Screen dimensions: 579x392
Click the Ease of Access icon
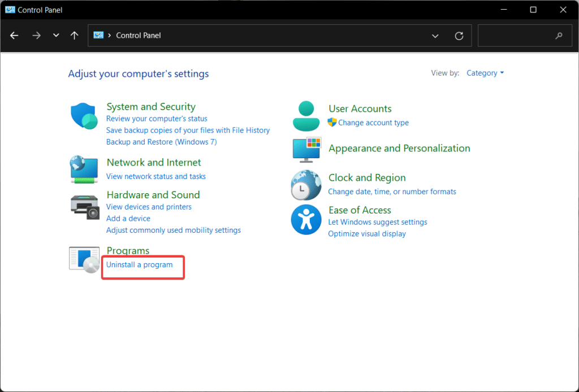pos(306,220)
